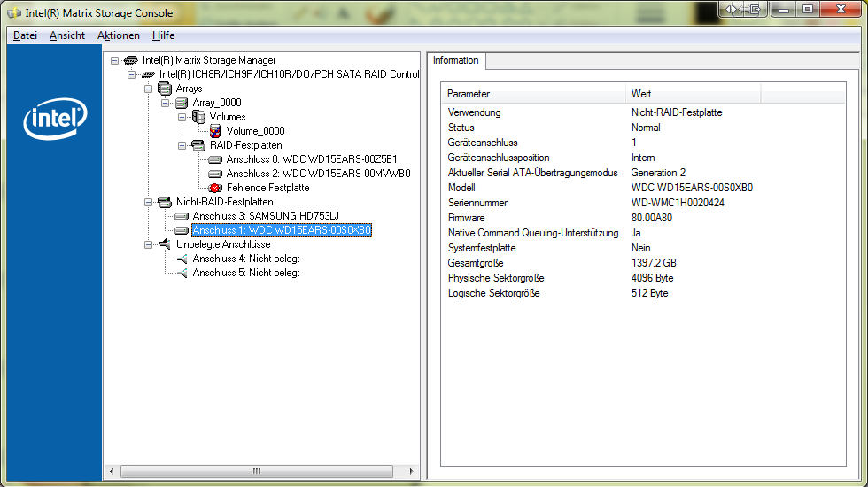Screen dimensions: 868x487
Task: Click the Volumes icon
Action: pos(198,116)
